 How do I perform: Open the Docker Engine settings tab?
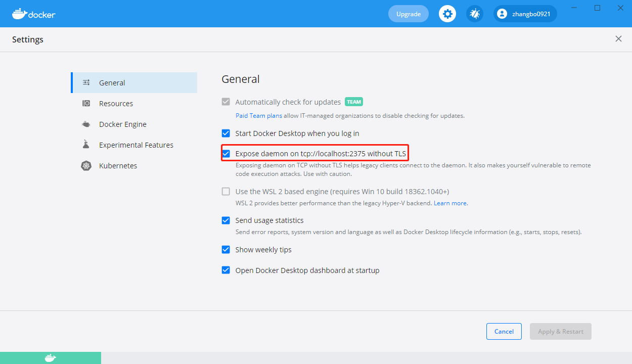click(134, 124)
